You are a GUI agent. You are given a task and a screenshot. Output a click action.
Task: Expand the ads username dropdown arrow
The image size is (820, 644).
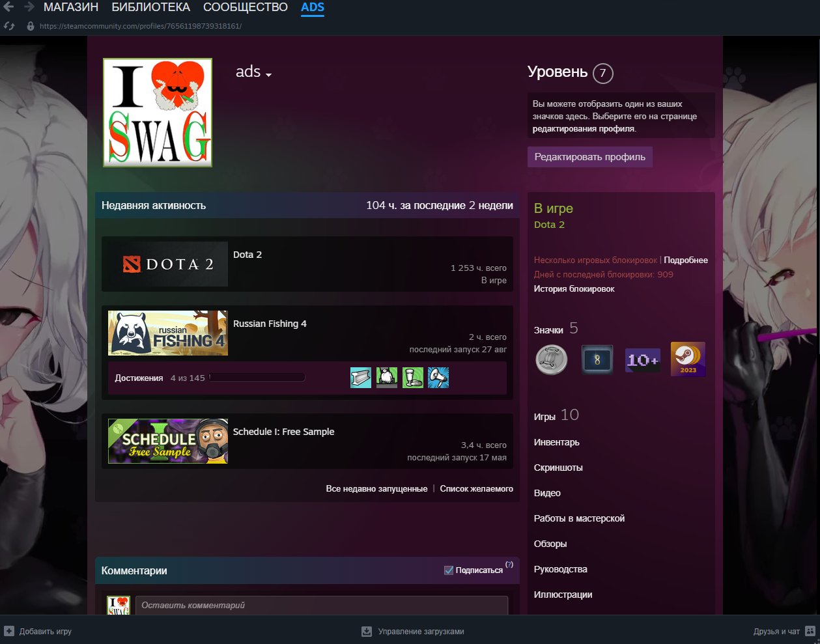pyautogui.click(x=268, y=74)
